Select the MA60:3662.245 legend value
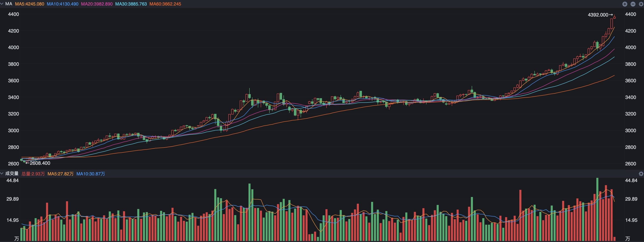Screen dimensions: 644x242 (x=165, y=4)
